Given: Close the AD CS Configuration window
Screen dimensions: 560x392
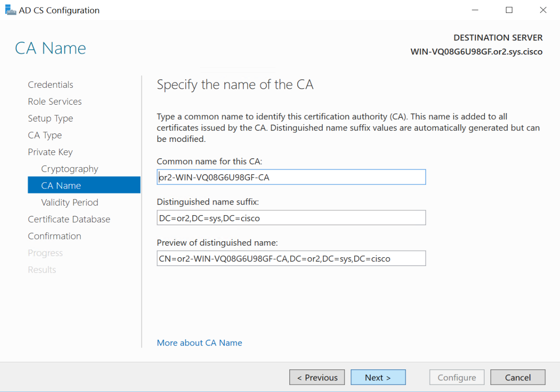Looking at the screenshot, I should tap(543, 10).
